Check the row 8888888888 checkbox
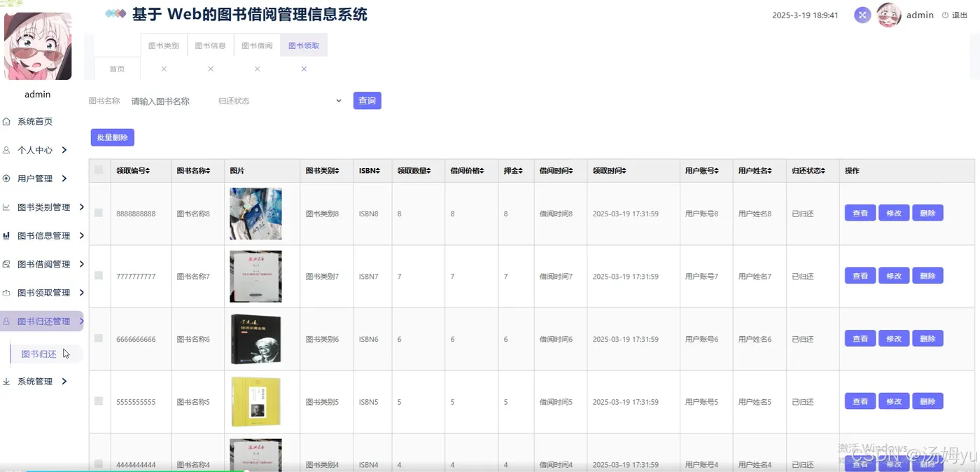Image resolution: width=980 pixels, height=472 pixels. click(99, 212)
